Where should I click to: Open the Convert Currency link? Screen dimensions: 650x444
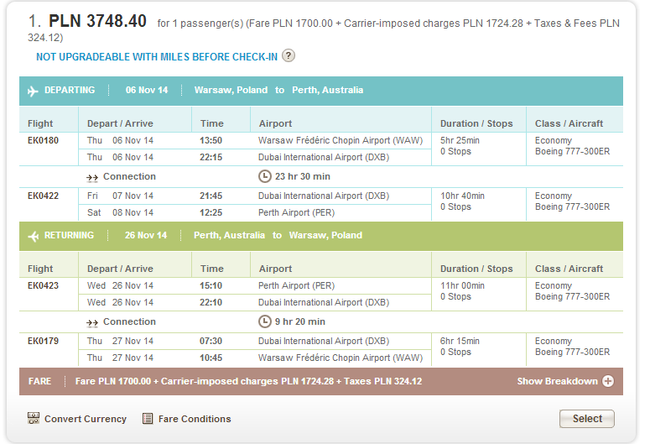point(85,419)
